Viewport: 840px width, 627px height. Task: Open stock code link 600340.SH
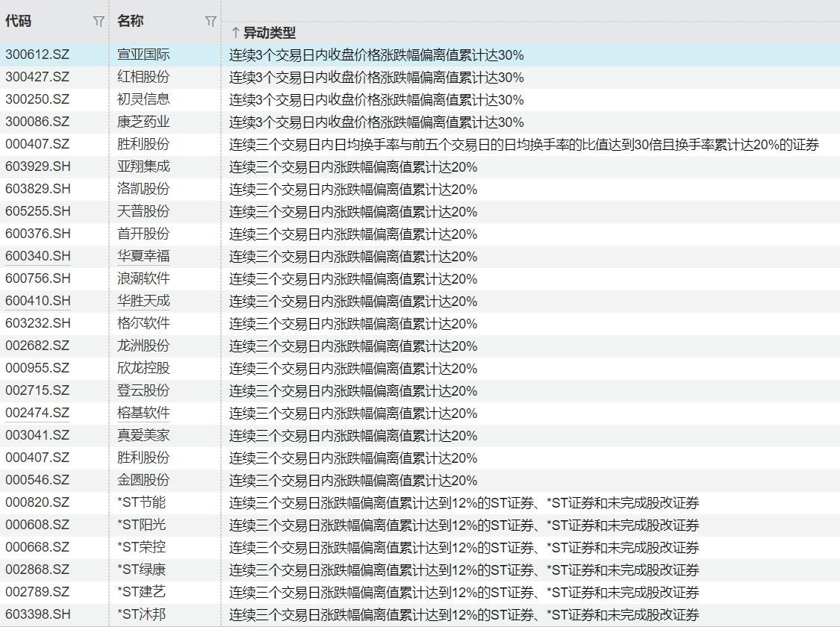pos(37,256)
